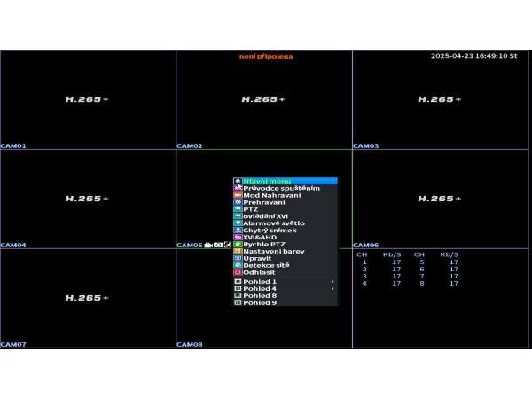
Task: Switch to Pohled 8 layout
Action: (x=260, y=296)
